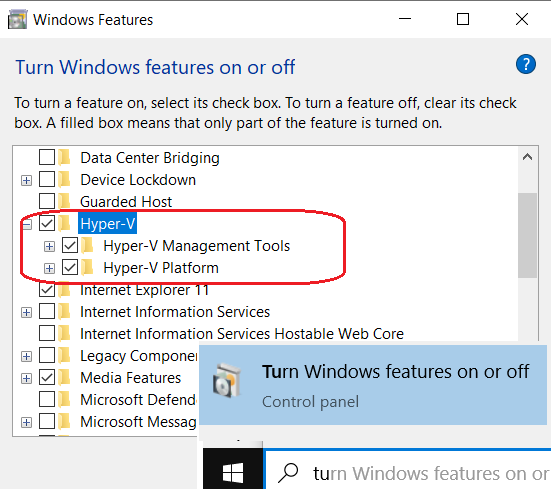Expand the Device Lockdown tree node
The width and height of the screenshot is (551, 489).
[26, 181]
